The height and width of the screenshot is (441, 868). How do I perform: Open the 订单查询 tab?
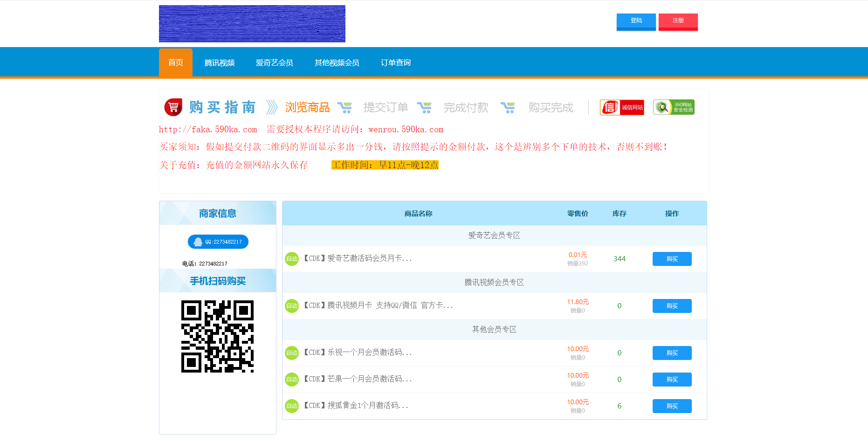pyautogui.click(x=395, y=62)
